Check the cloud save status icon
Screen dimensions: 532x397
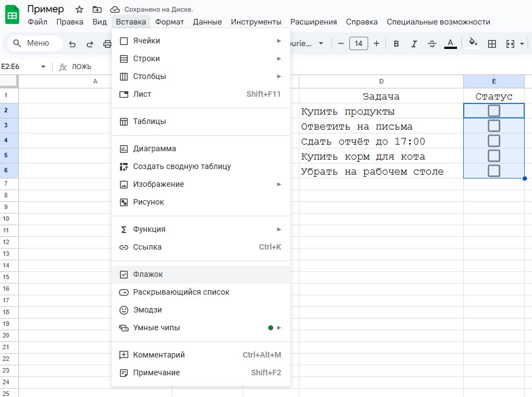pos(115,9)
